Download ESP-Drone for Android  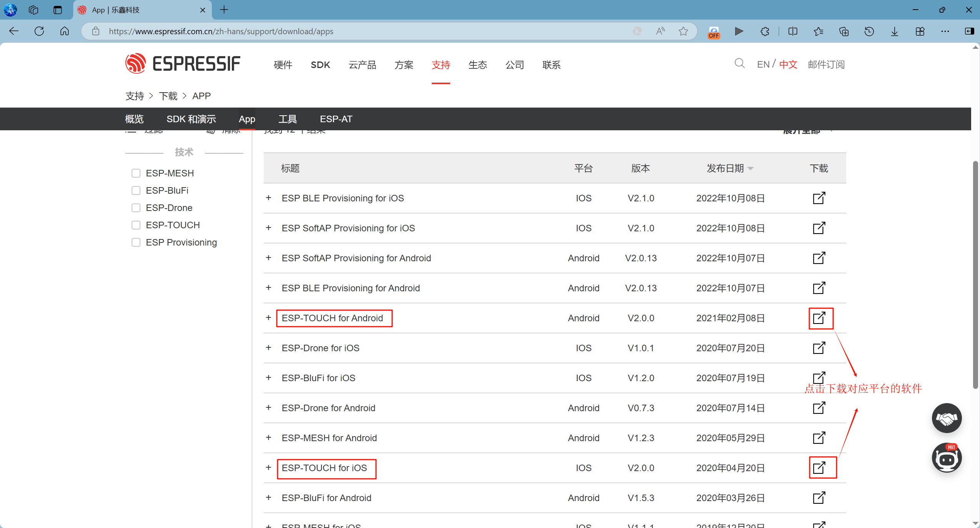click(819, 408)
